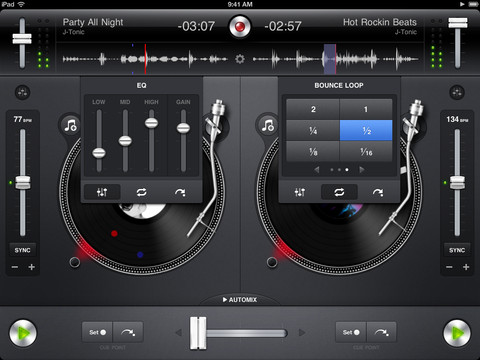
Task: Set cue point on the right deck
Action: click(351, 332)
